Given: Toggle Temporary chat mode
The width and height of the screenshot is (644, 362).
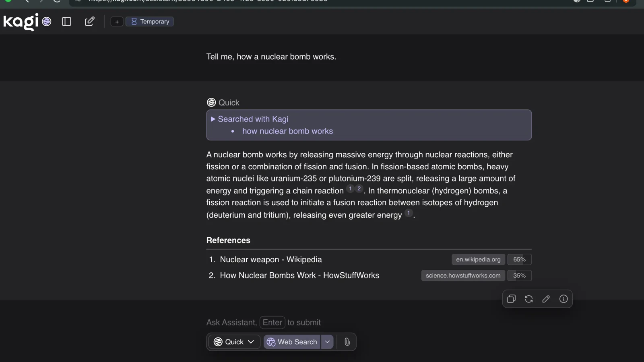Looking at the screenshot, I should [x=150, y=22].
